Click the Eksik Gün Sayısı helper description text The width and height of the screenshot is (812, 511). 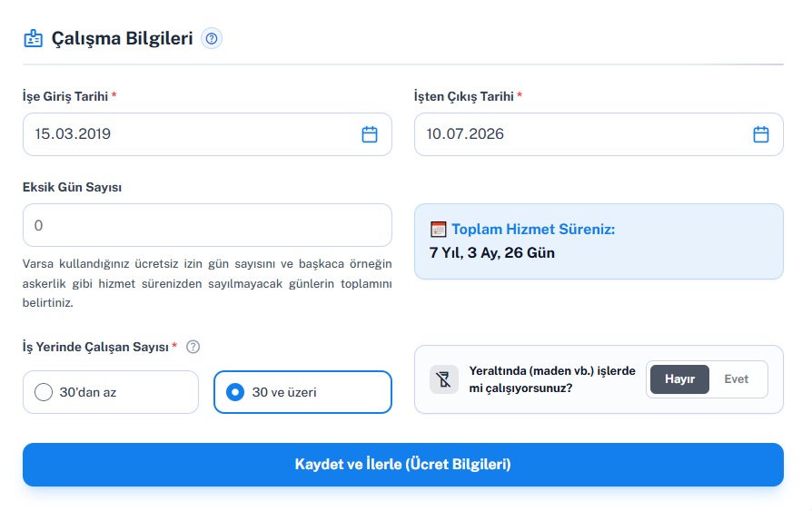[x=207, y=283]
